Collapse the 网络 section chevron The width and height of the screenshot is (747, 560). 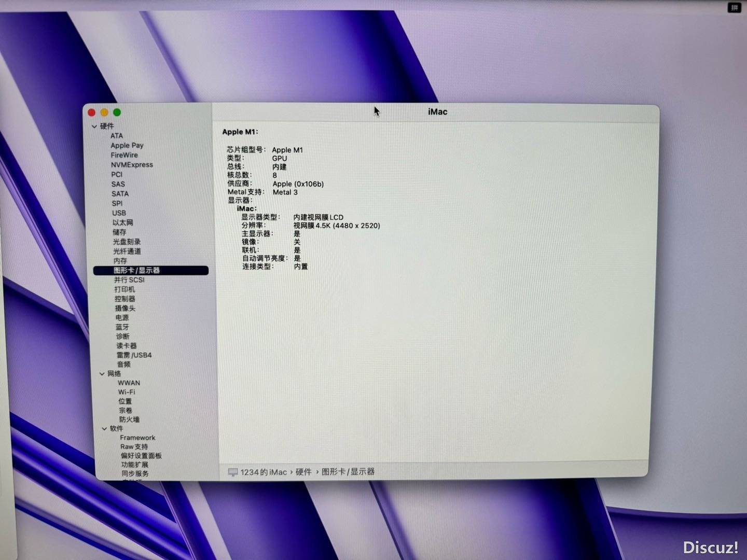102,374
